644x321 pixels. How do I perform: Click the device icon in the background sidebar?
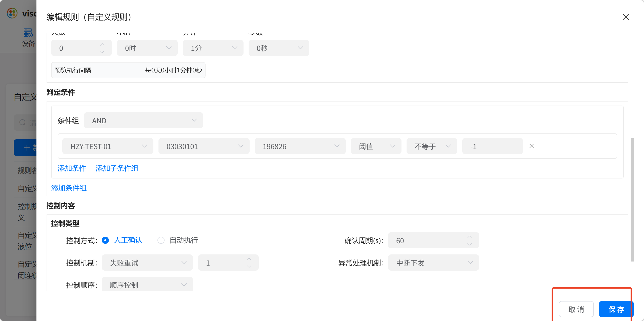coord(28,33)
